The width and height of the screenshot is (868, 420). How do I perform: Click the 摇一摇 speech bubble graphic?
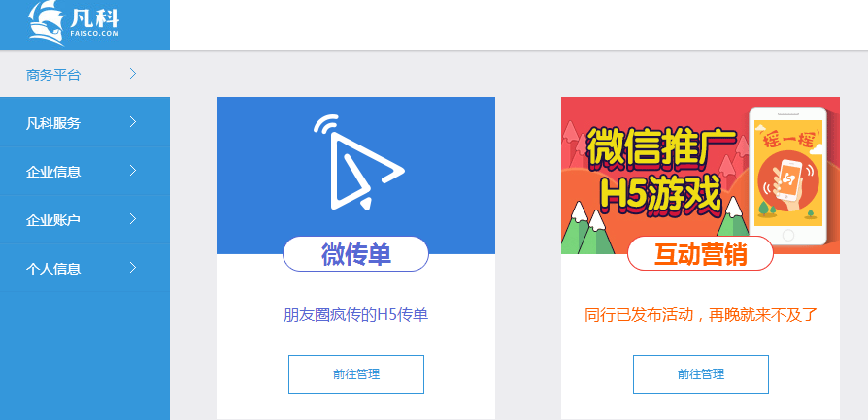point(785,141)
